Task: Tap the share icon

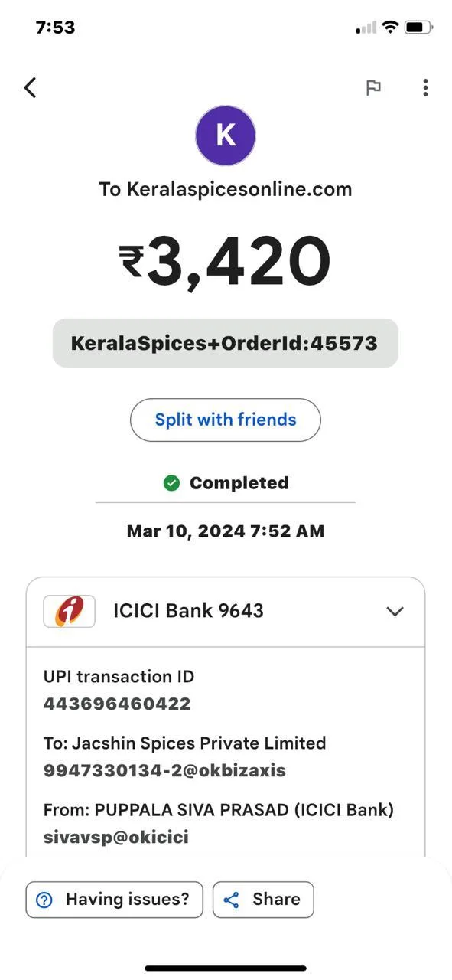Action: click(x=231, y=900)
